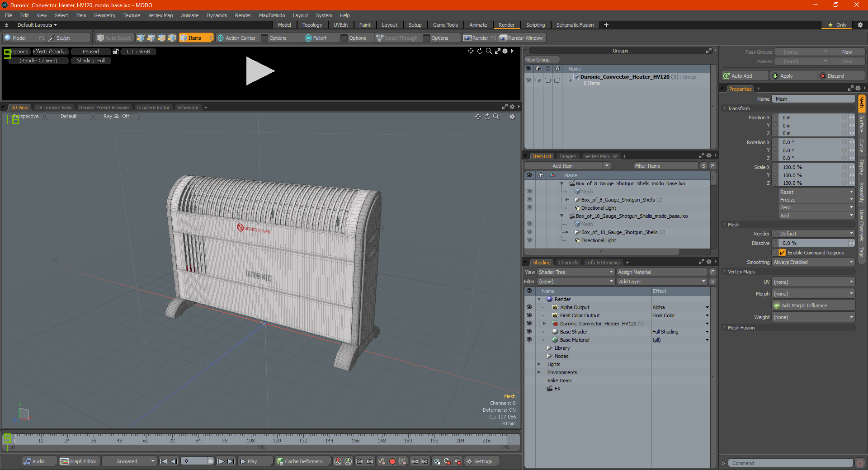Screen dimensions: 868x470
Task: Click Assign Material button
Action: 662,272
